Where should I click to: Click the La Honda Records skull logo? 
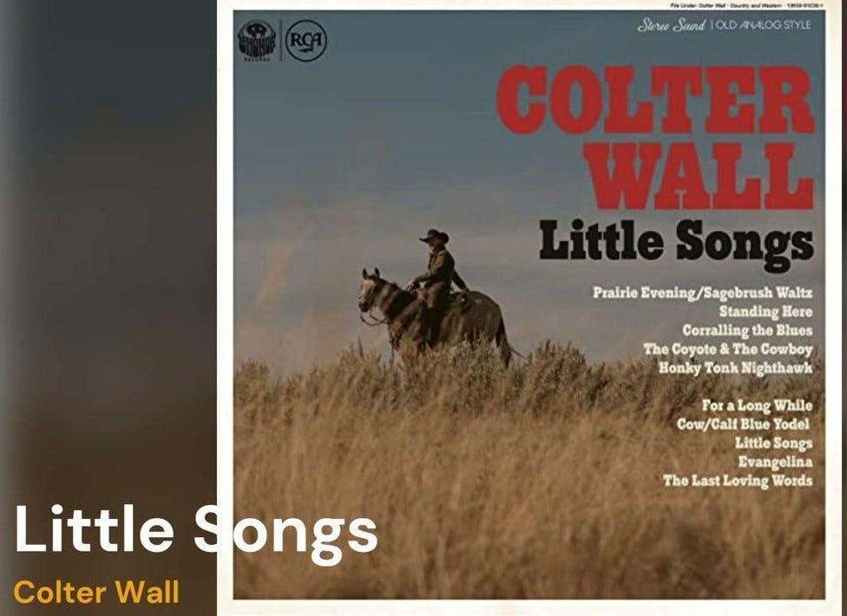point(257,41)
